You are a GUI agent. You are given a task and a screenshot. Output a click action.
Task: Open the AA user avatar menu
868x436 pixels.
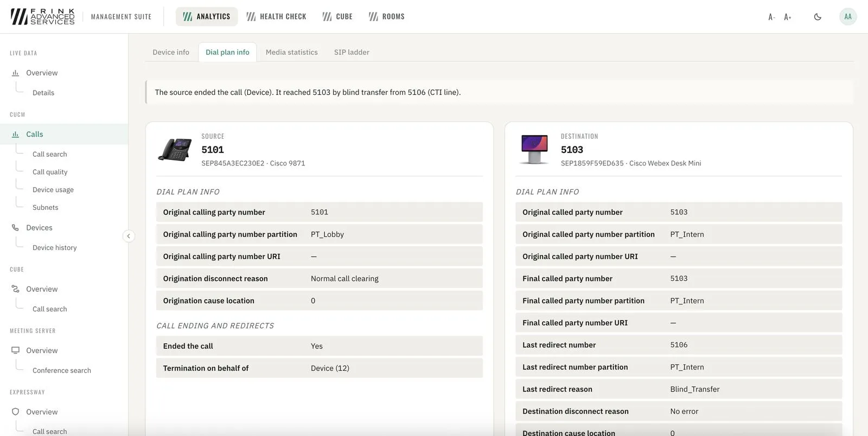tap(848, 16)
